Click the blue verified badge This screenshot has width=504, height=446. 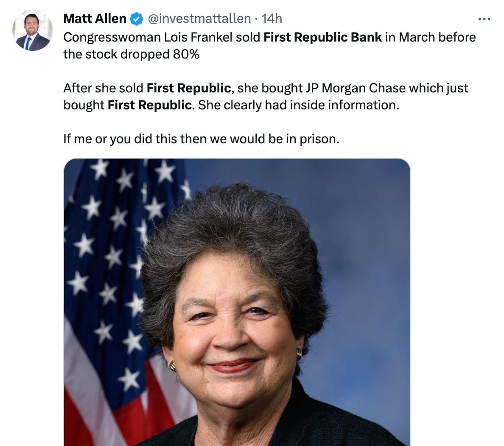point(136,19)
